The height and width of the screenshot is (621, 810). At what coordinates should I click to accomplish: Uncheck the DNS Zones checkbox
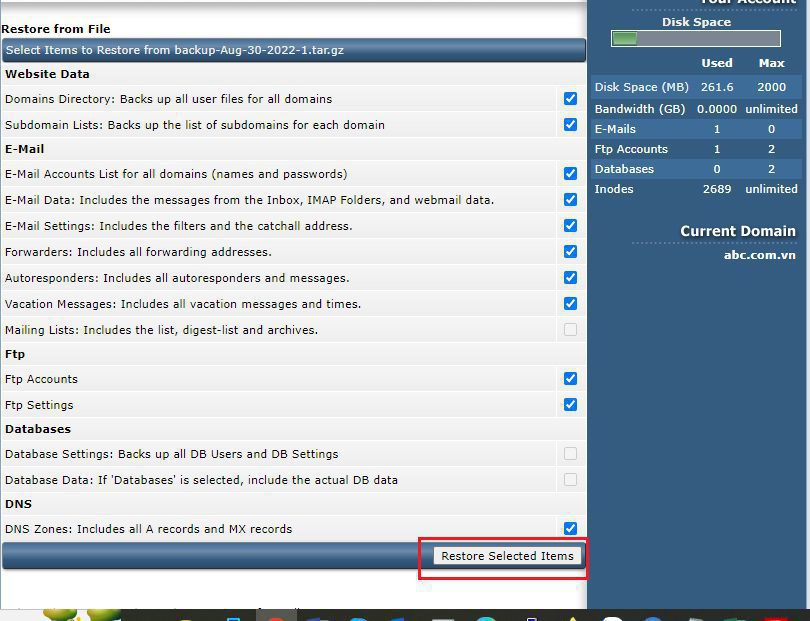pyautogui.click(x=570, y=529)
